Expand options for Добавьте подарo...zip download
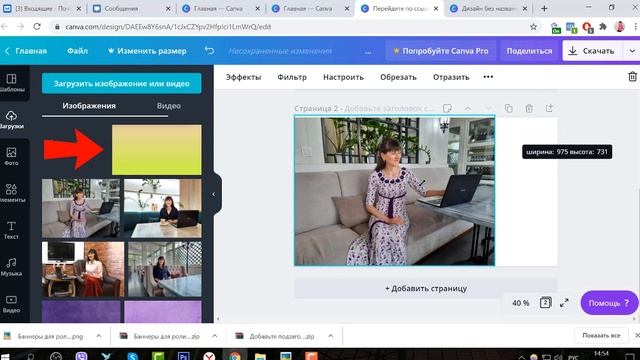Screen dimensions: 640x360 coord(331,336)
